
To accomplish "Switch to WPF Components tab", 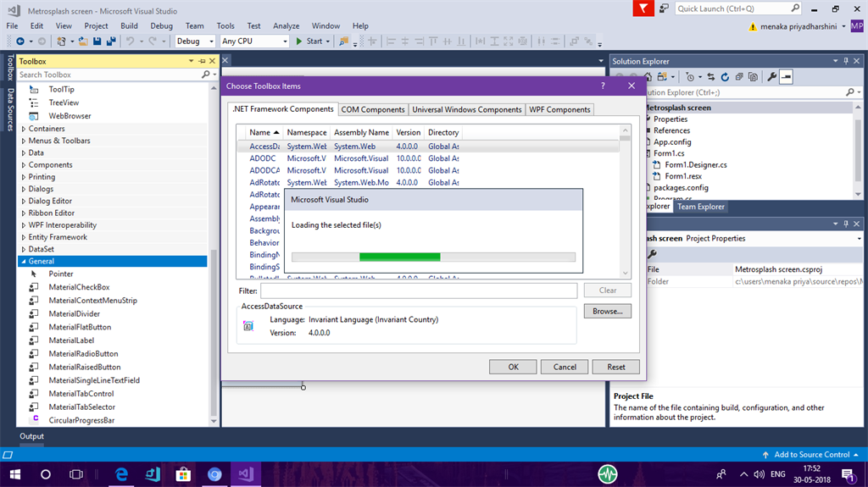I will [x=559, y=109].
